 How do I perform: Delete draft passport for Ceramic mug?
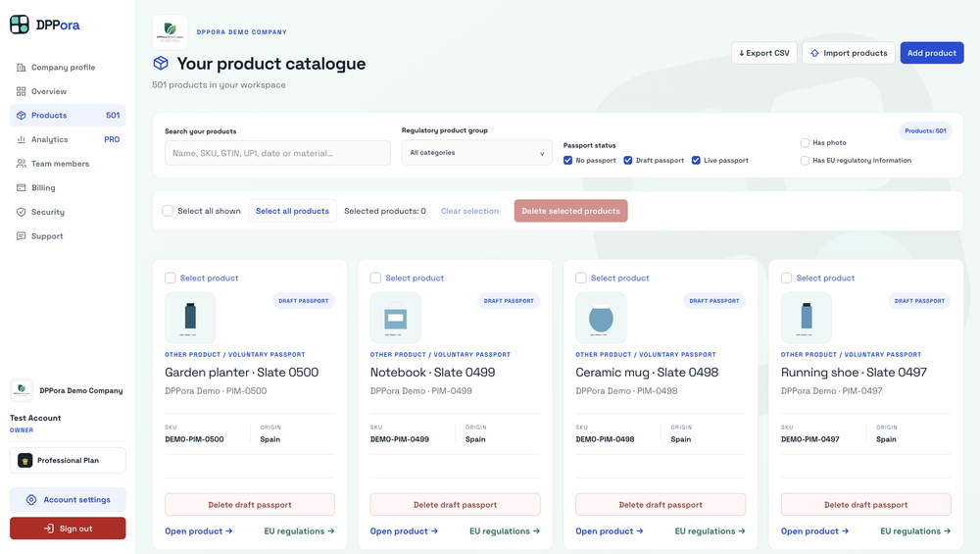click(661, 505)
